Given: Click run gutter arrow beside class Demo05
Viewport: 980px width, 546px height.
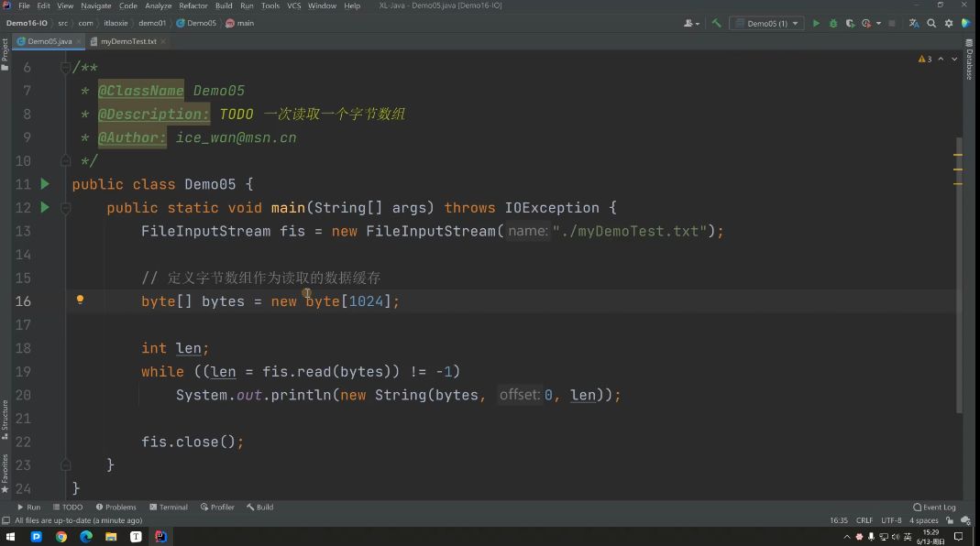Looking at the screenshot, I should [45, 183].
